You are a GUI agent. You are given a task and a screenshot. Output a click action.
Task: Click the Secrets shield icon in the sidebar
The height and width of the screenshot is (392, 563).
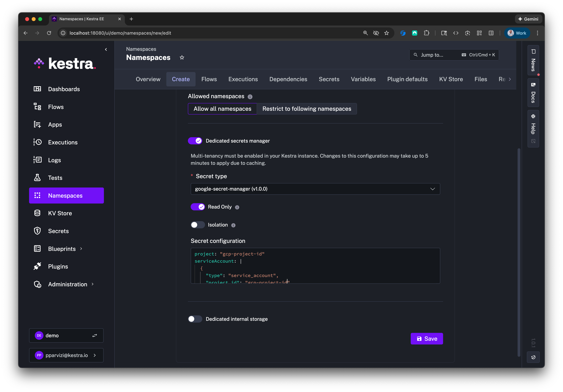37,231
